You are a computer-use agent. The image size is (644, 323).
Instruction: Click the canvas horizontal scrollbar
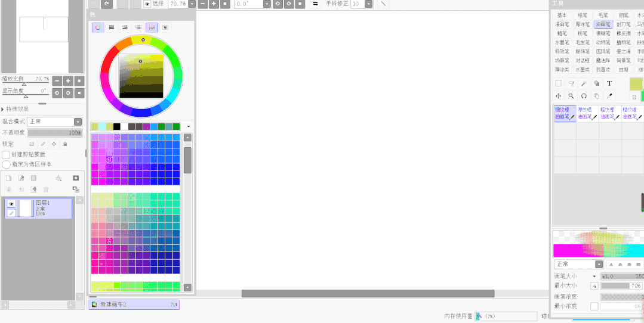tap(368, 293)
